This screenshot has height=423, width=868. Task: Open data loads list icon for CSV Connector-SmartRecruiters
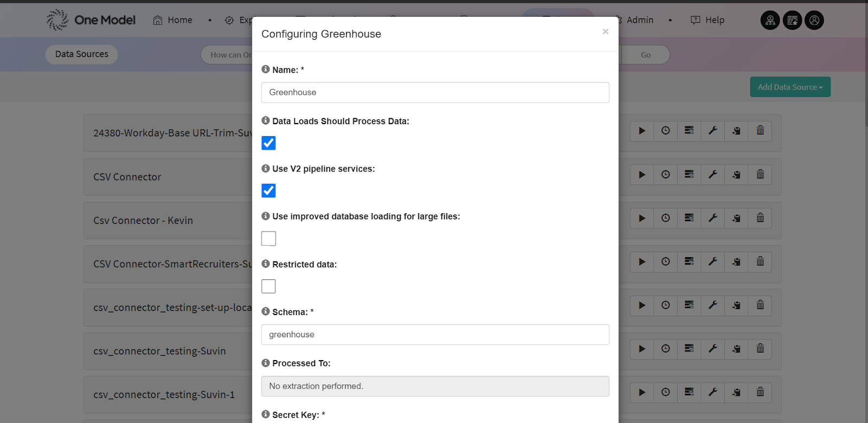coord(689,261)
